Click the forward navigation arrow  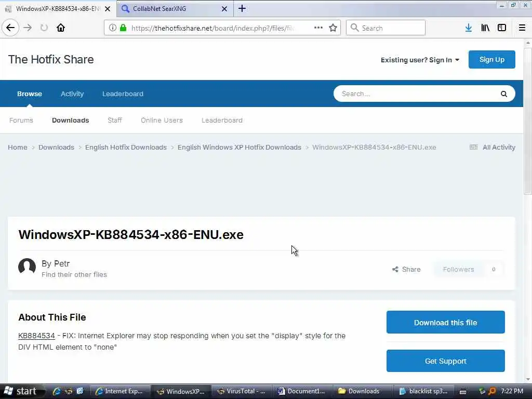[x=28, y=28]
